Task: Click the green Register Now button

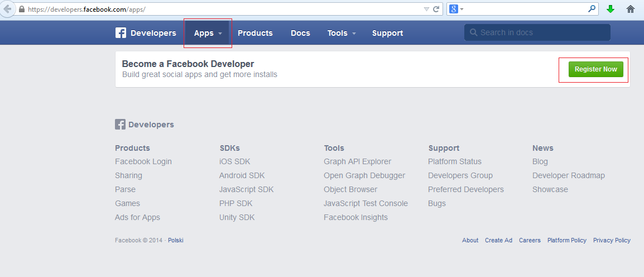Action: [x=595, y=69]
